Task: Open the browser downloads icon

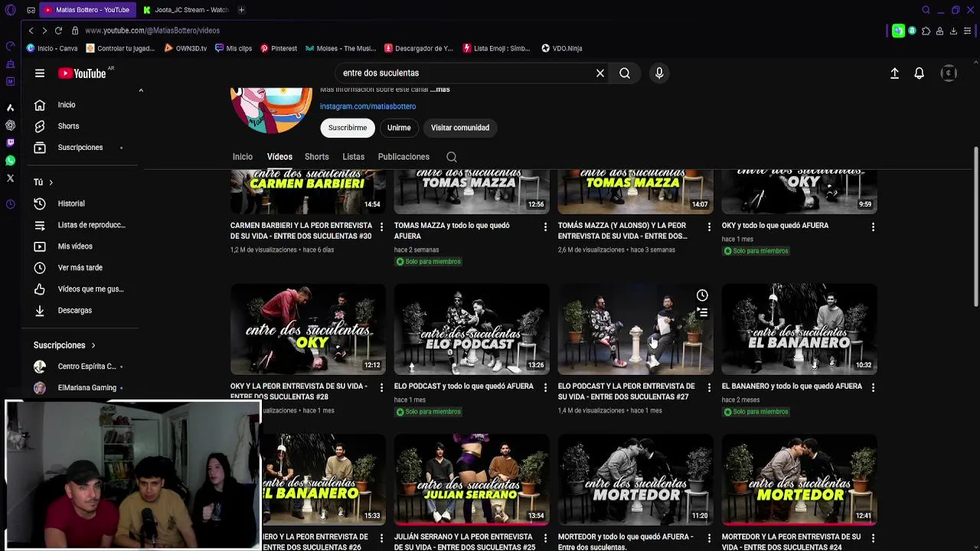Action: 953,31
